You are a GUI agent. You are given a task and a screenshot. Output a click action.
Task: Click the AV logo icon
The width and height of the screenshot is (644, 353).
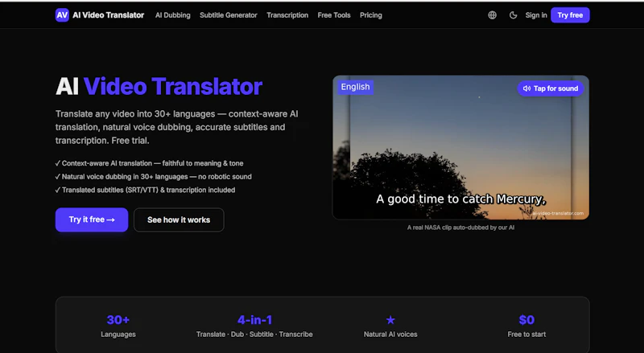coord(62,15)
